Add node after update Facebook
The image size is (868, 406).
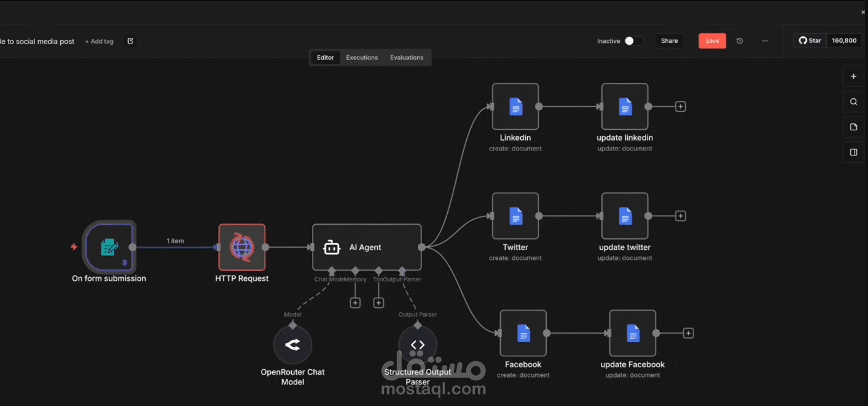[689, 333]
